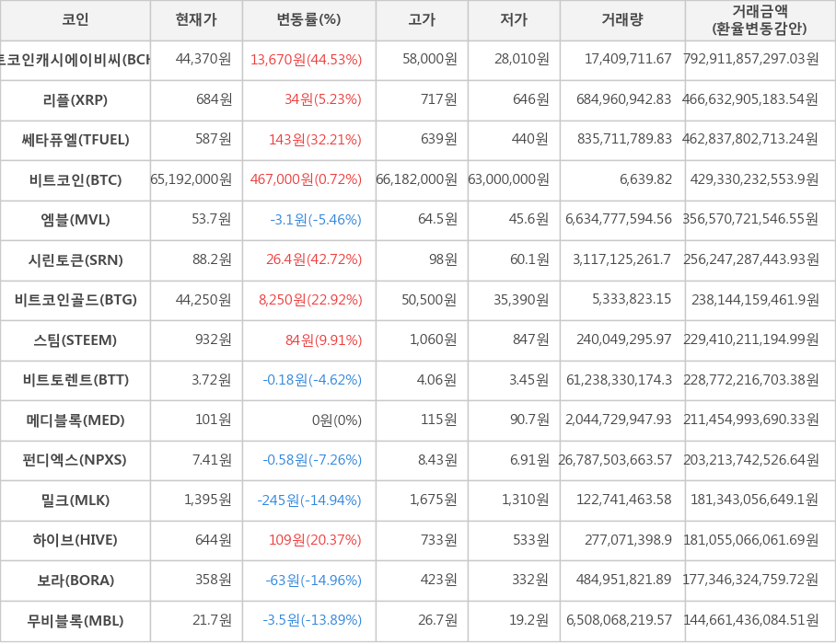
Task: Click the 저가 column header
Action: 514,19
